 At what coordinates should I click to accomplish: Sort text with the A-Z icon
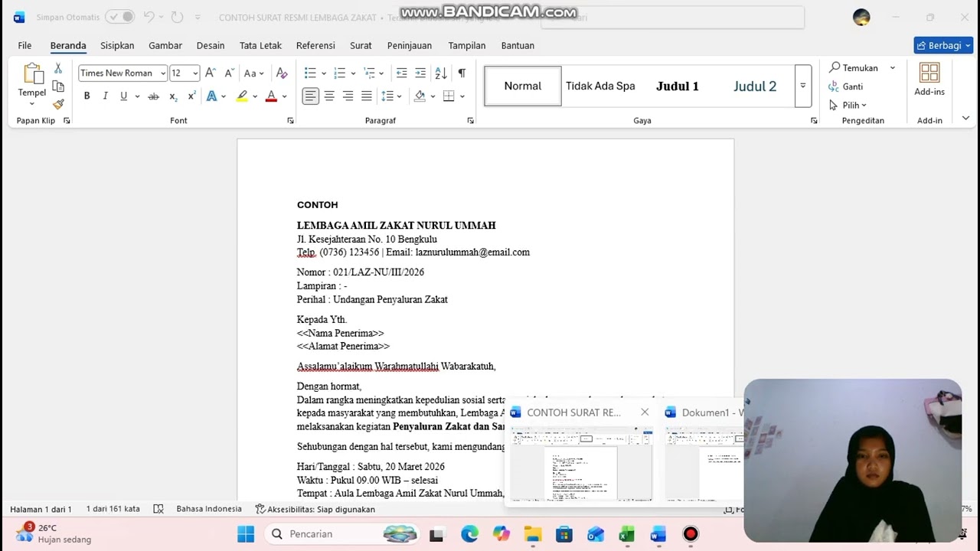tap(441, 73)
